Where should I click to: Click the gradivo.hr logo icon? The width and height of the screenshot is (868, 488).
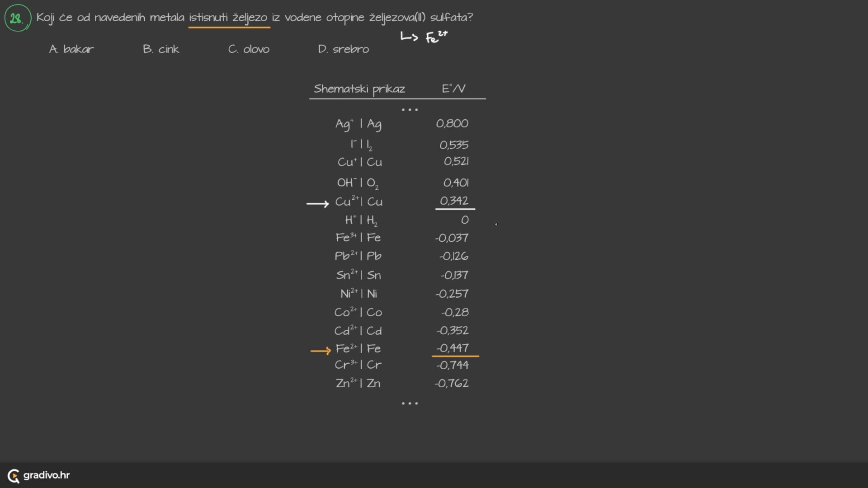pyautogui.click(x=14, y=476)
